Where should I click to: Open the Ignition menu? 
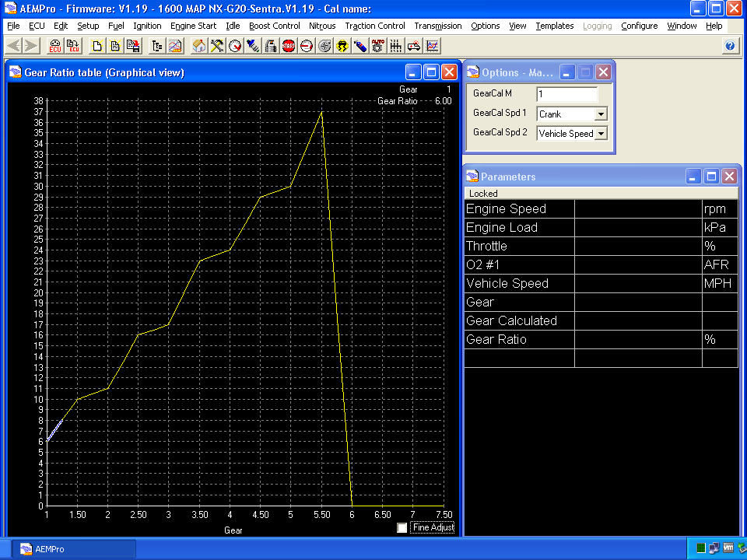[147, 26]
